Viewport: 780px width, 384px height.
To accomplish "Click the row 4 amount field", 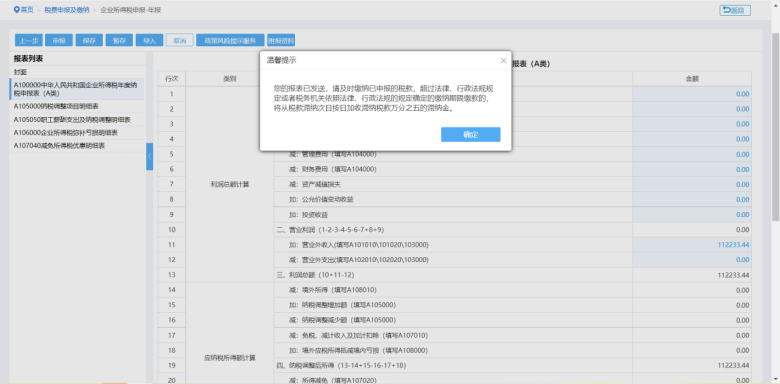I will click(x=692, y=139).
